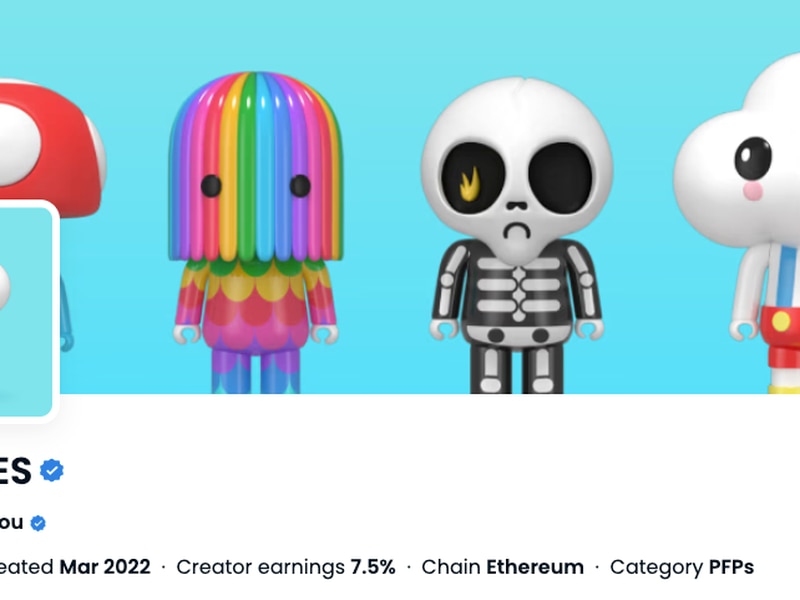
Task: Click the cloud character's red shorts
Action: [781, 336]
